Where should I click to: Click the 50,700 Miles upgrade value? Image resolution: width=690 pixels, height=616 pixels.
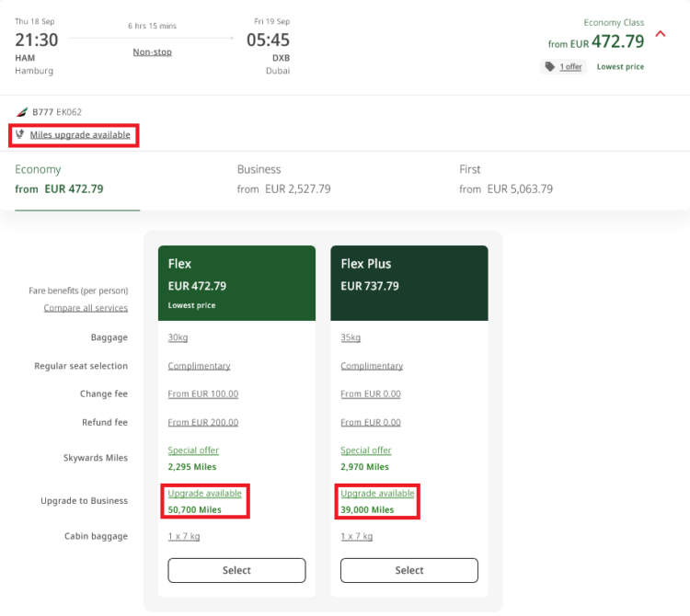(x=194, y=509)
